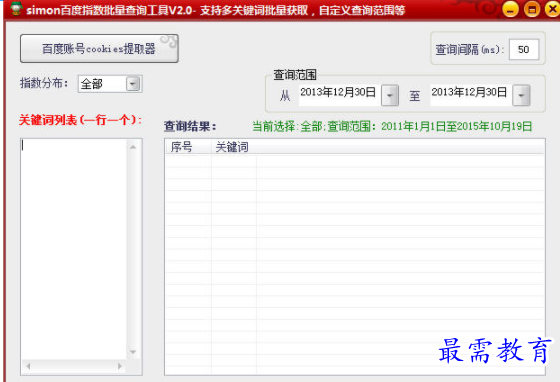
Task: Minimize the simon百度指数 window
Action: 510,9
